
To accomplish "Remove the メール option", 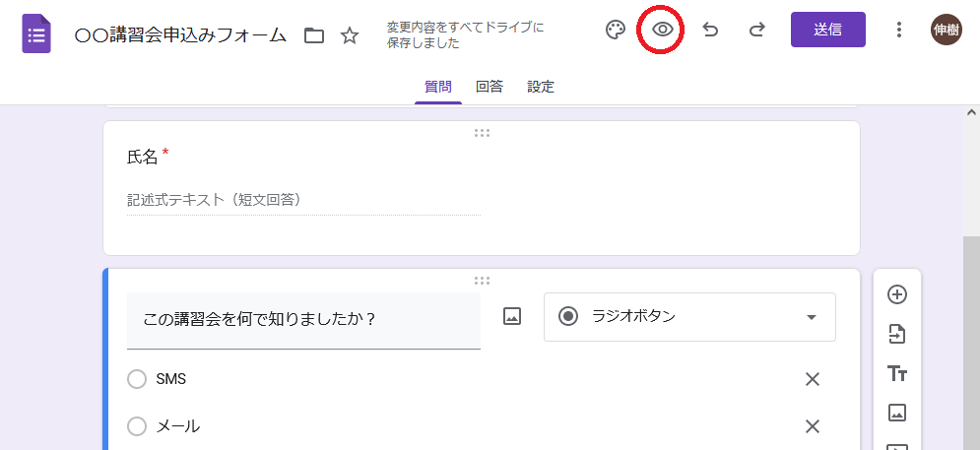I will (x=812, y=427).
